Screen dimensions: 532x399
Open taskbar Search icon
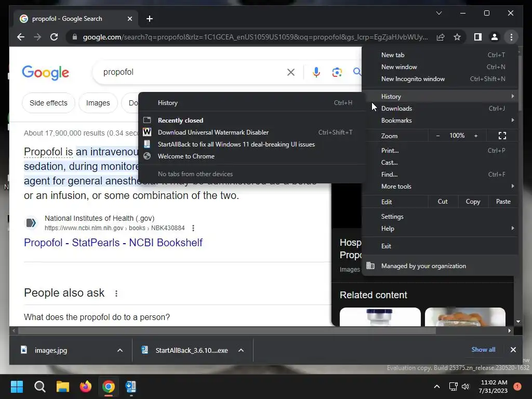39,387
